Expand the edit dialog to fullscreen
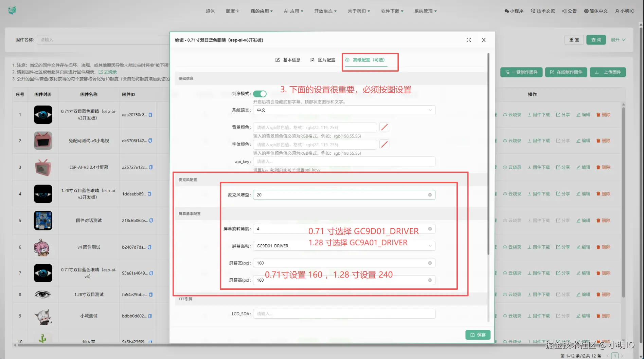Viewport: 644px width, 359px height. pos(469,40)
